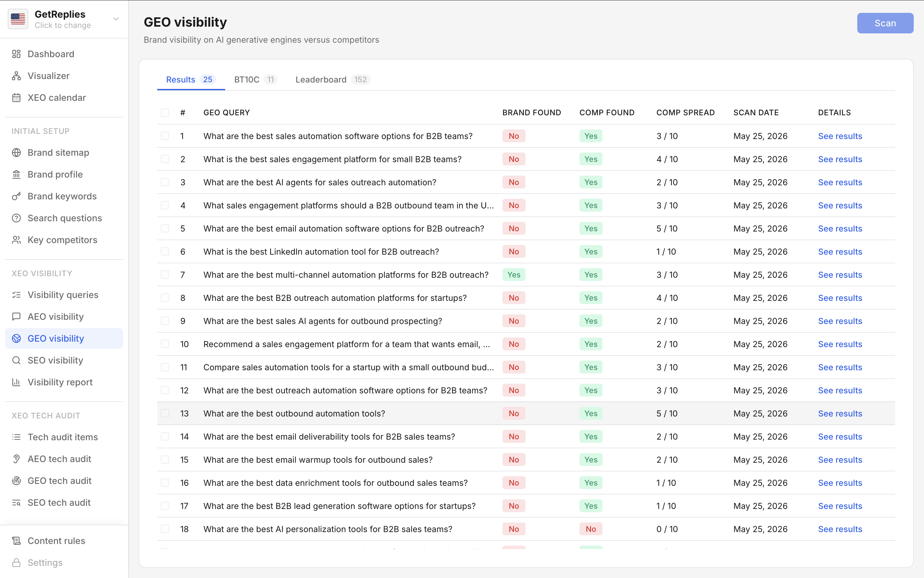
Task: Click the GEO QUERY column header
Action: point(227,112)
